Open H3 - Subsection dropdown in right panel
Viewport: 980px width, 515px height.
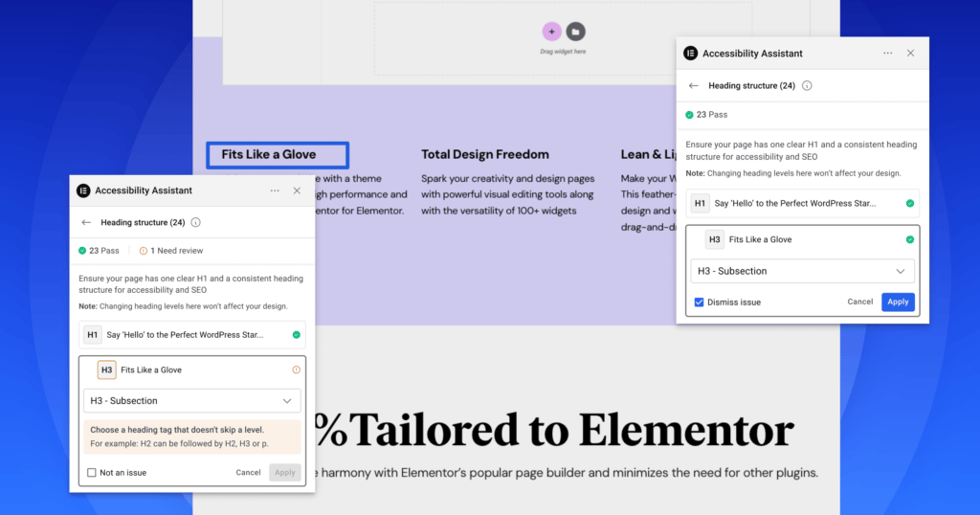click(x=802, y=271)
